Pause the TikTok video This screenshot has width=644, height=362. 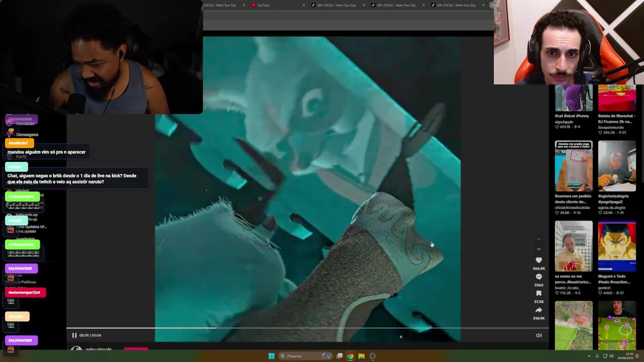click(x=74, y=335)
